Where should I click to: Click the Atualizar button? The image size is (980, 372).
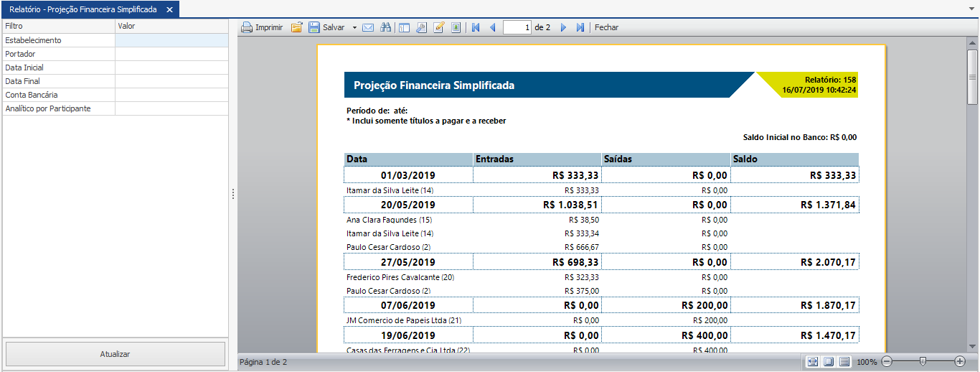[115, 354]
